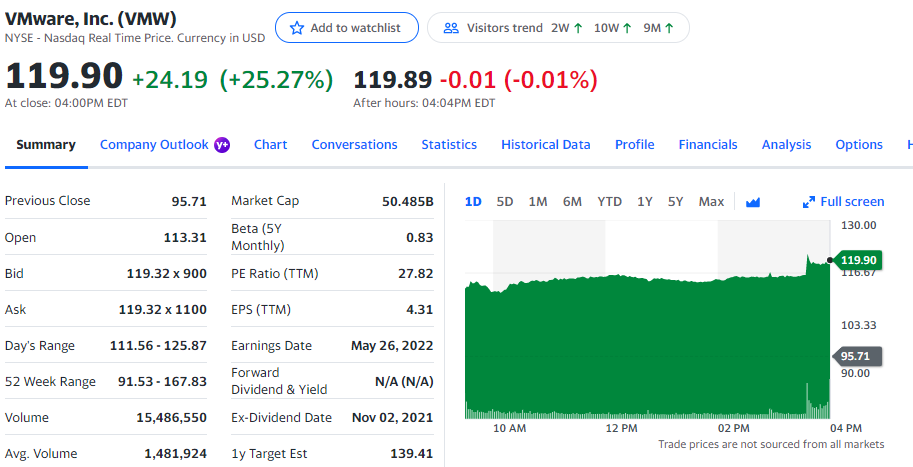
Task: Click the star icon in Add to watchlist
Action: click(297, 28)
